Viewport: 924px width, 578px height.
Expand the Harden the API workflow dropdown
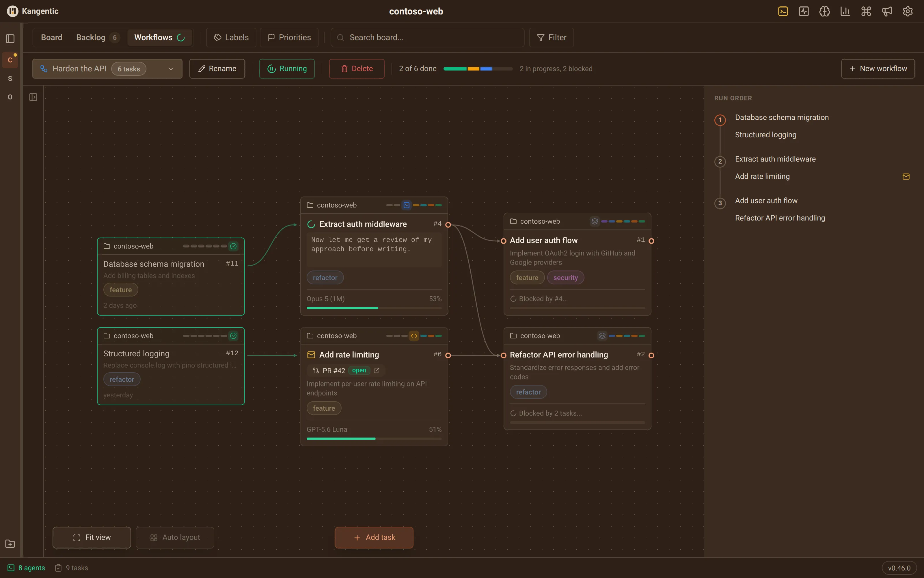coord(107,69)
